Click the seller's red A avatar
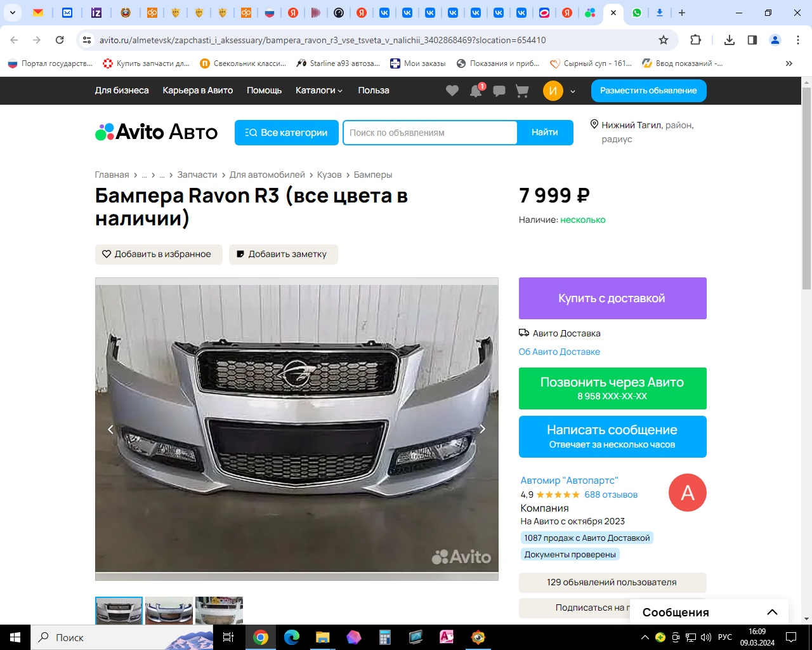Image resolution: width=812 pixels, height=650 pixels. coord(688,493)
